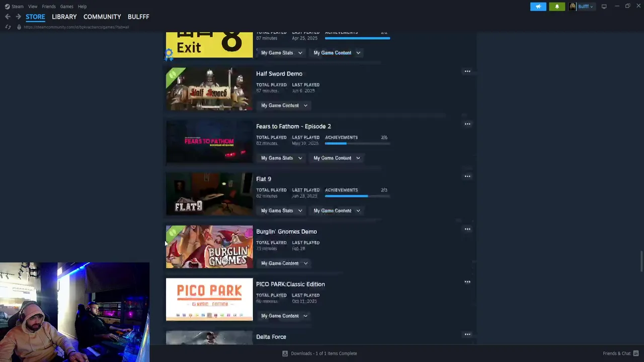Open the BULFFF profile tab
Image resolution: width=644 pixels, height=362 pixels.
(138, 17)
